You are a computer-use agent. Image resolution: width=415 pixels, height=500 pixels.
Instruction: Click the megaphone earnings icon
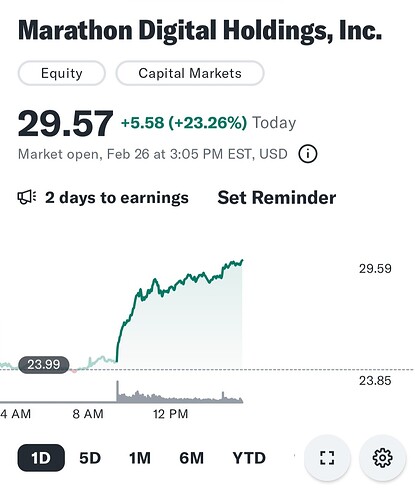coord(27,197)
